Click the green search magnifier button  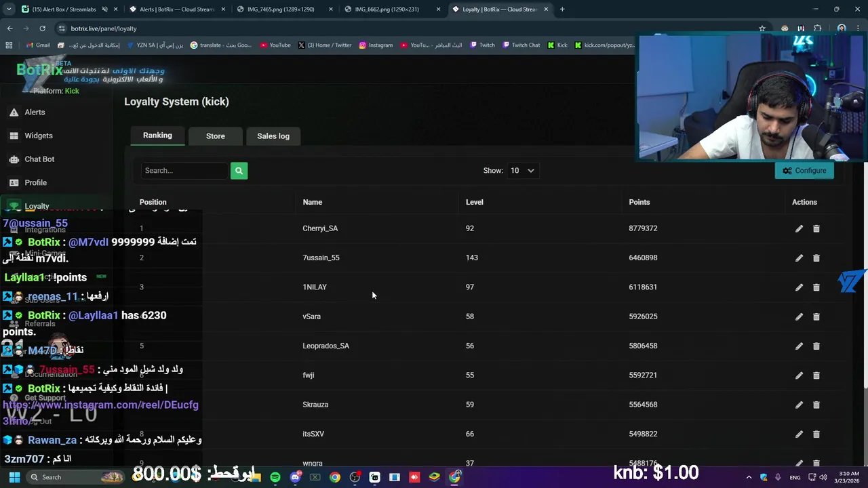pos(239,171)
